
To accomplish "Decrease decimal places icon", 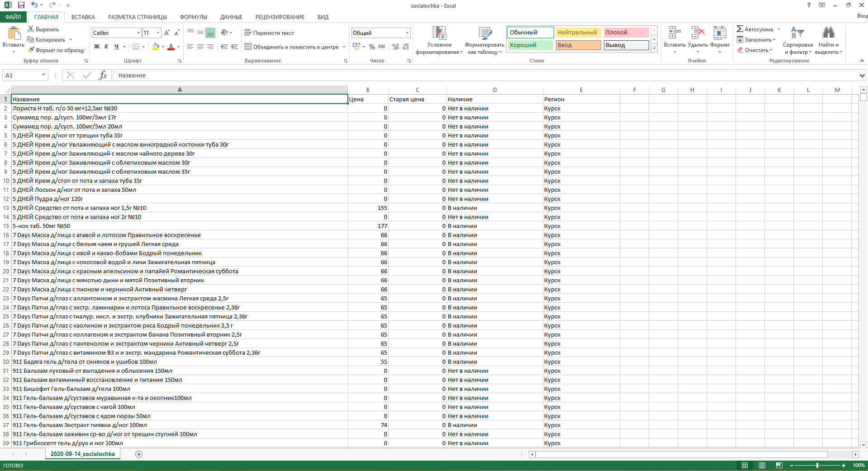I will click(406, 47).
